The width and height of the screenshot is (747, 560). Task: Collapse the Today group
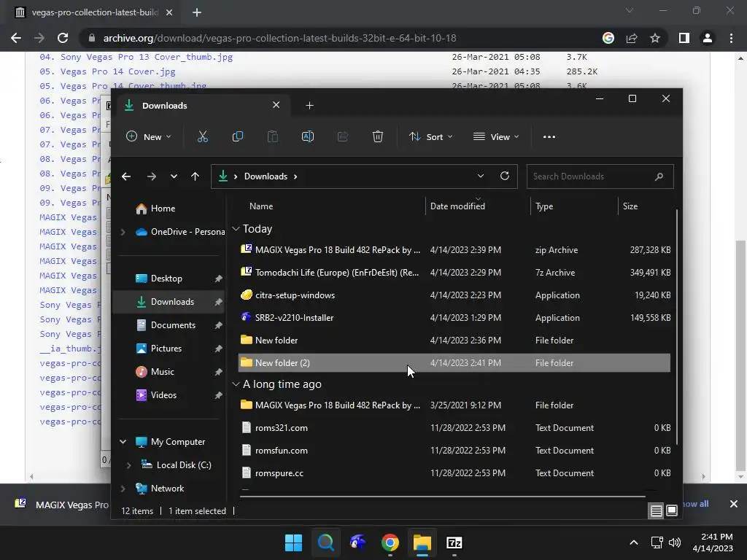click(236, 229)
